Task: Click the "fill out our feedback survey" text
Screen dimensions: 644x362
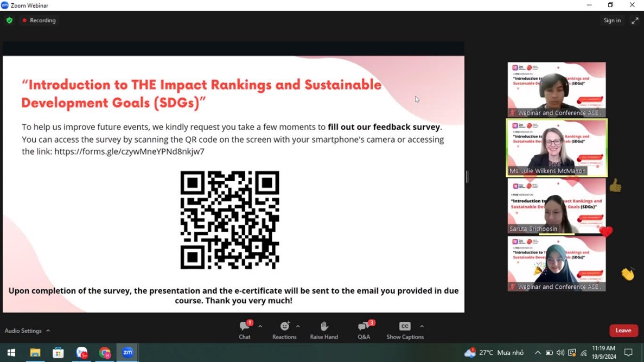Action: (384, 127)
